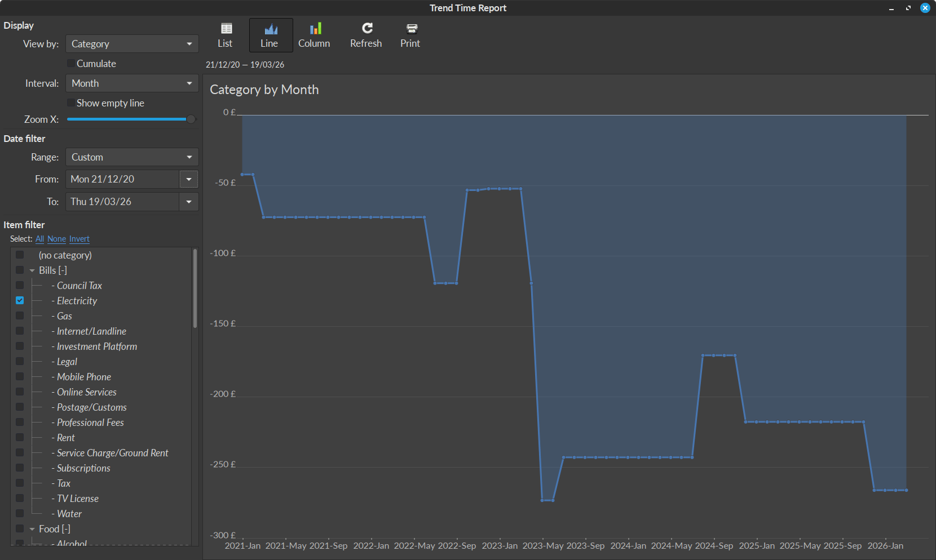Select None in item filter
The width and height of the screenshot is (936, 560).
(x=56, y=239)
